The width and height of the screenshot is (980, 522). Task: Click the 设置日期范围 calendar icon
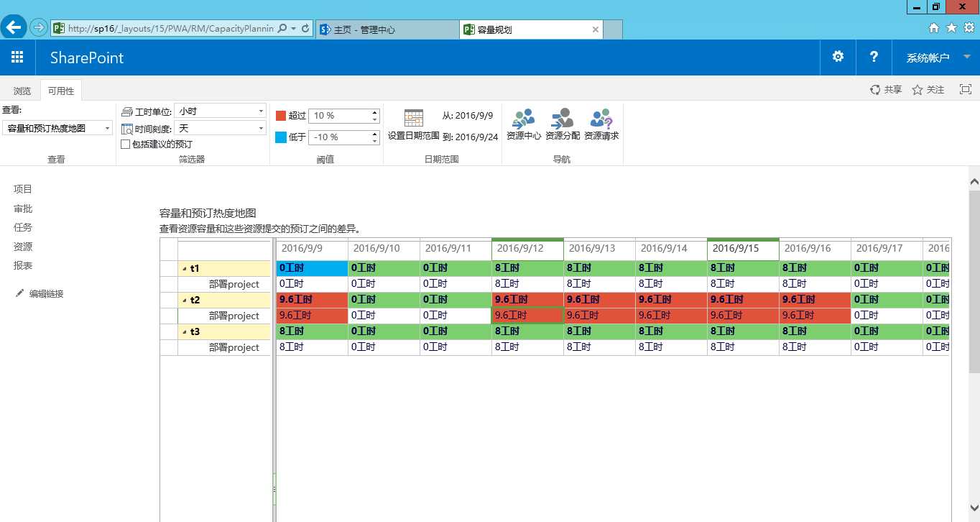(x=413, y=118)
